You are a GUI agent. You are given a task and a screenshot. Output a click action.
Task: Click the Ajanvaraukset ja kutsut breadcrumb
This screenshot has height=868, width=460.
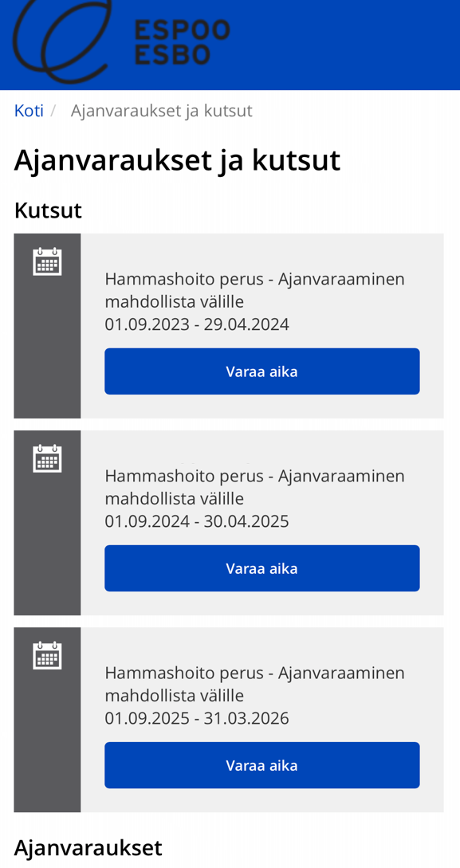[x=161, y=110]
